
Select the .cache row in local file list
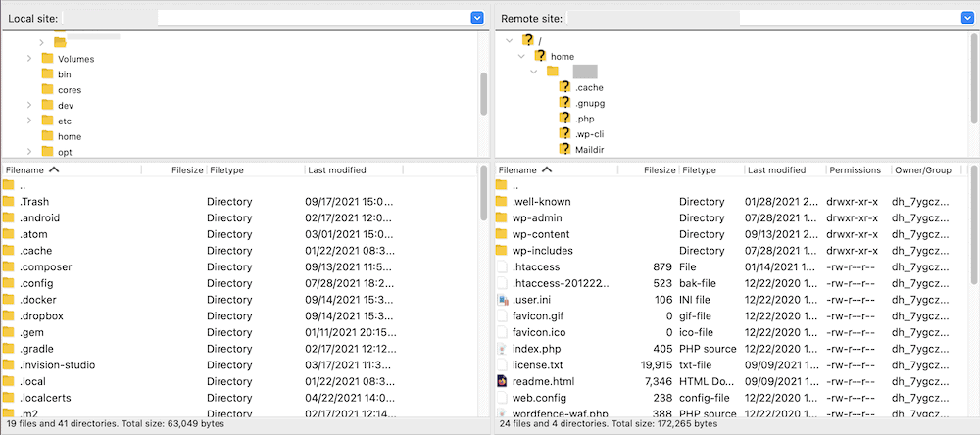[x=239, y=251]
